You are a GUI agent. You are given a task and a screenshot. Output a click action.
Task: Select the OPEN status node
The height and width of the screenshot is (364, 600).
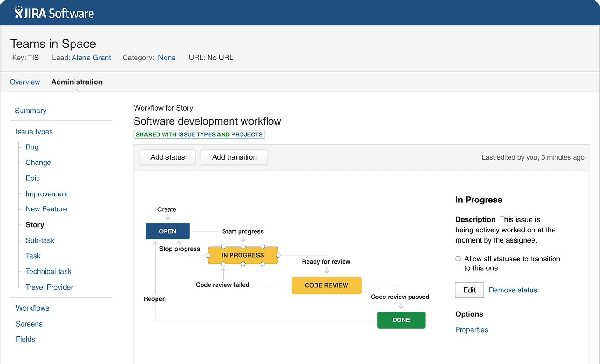pyautogui.click(x=167, y=231)
